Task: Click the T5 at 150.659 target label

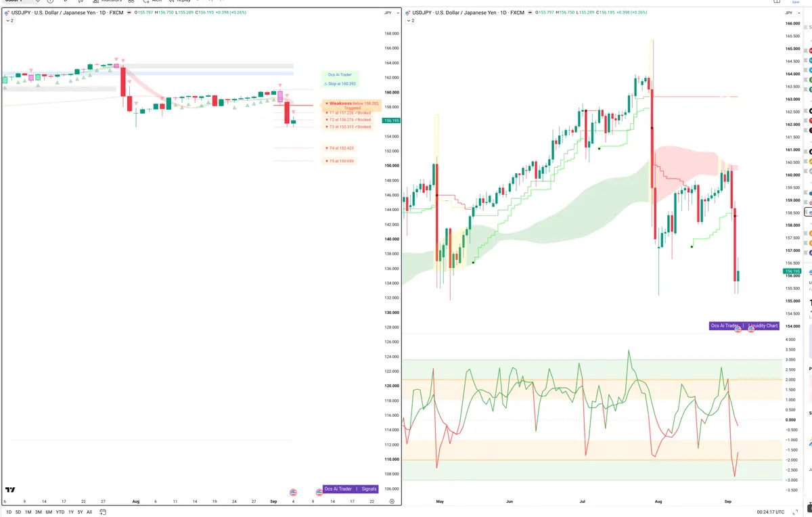Action: point(340,161)
